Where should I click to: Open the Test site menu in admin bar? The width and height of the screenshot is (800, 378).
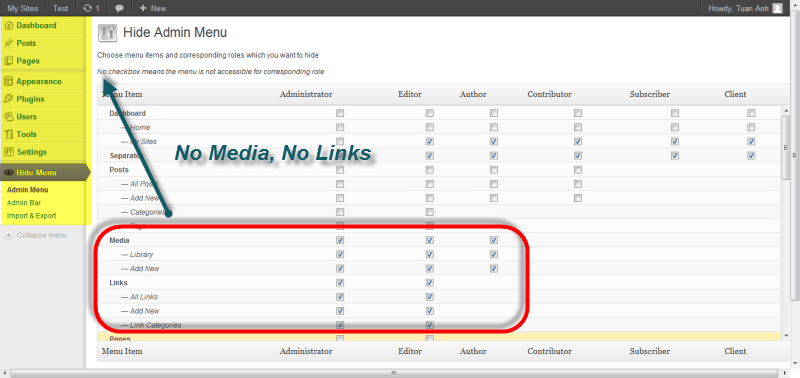click(61, 8)
